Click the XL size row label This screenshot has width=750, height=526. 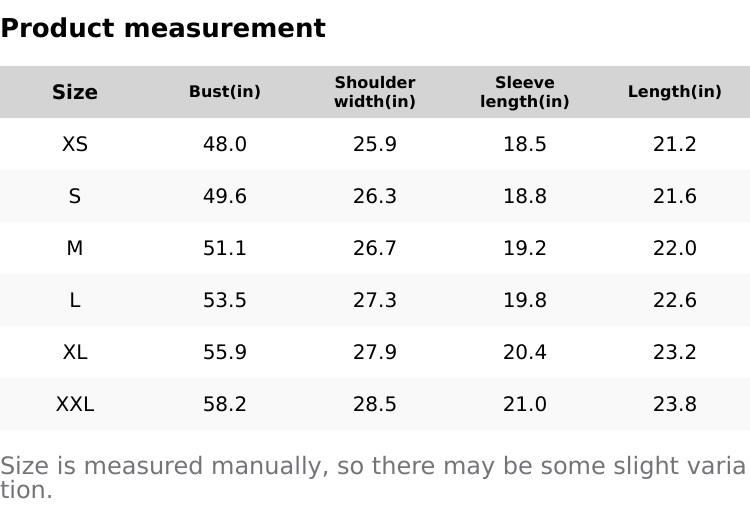(75, 352)
